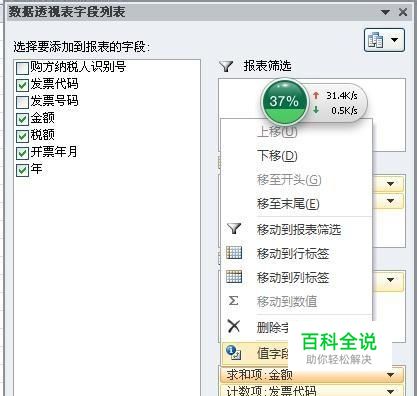Uncheck the 开票年月 field
The width and height of the screenshot is (417, 396).
point(22,153)
